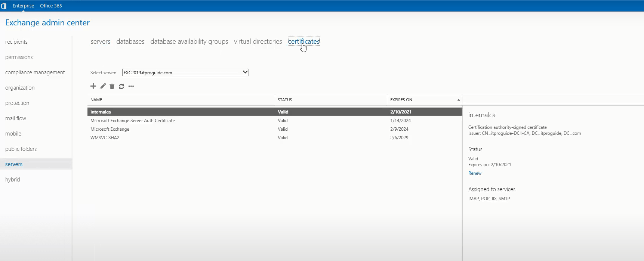This screenshot has height=261, width=644.
Task: Select the WMSVC-SHA2 certificate row
Action: 275,138
